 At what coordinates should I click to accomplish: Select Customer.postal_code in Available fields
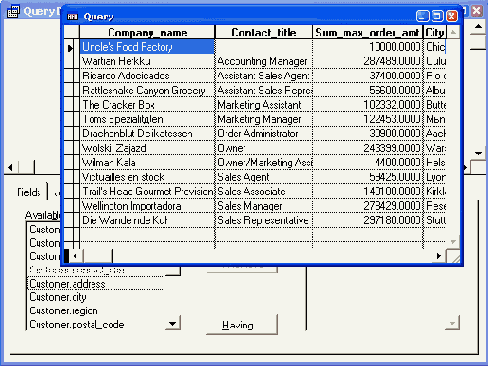[95, 324]
